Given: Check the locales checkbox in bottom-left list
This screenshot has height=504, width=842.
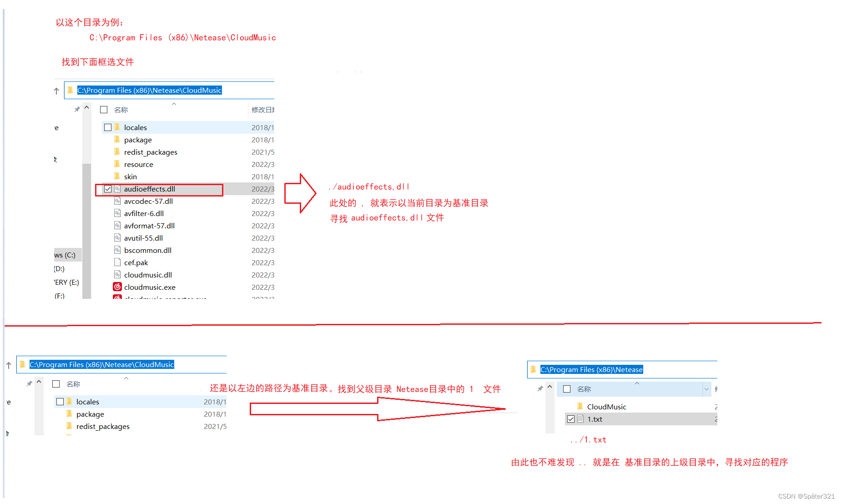Looking at the screenshot, I should click(60, 402).
